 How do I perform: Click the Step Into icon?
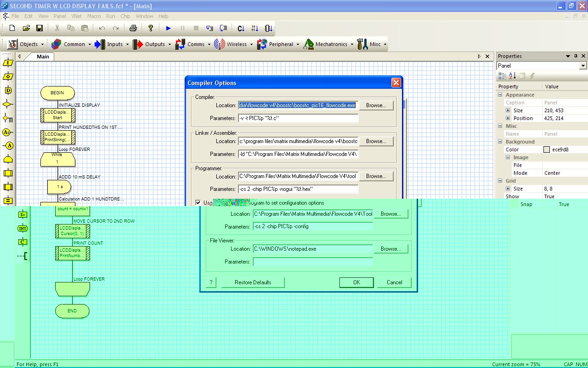pyautogui.click(x=210, y=28)
